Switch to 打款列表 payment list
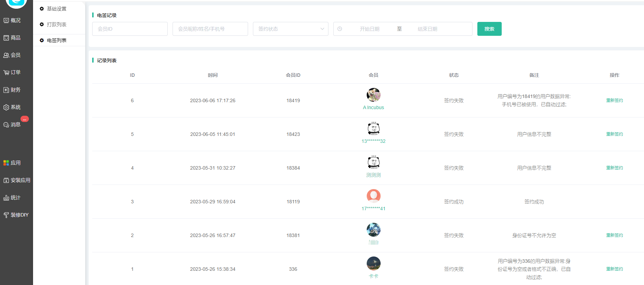The width and height of the screenshot is (644, 285). [x=56, y=24]
